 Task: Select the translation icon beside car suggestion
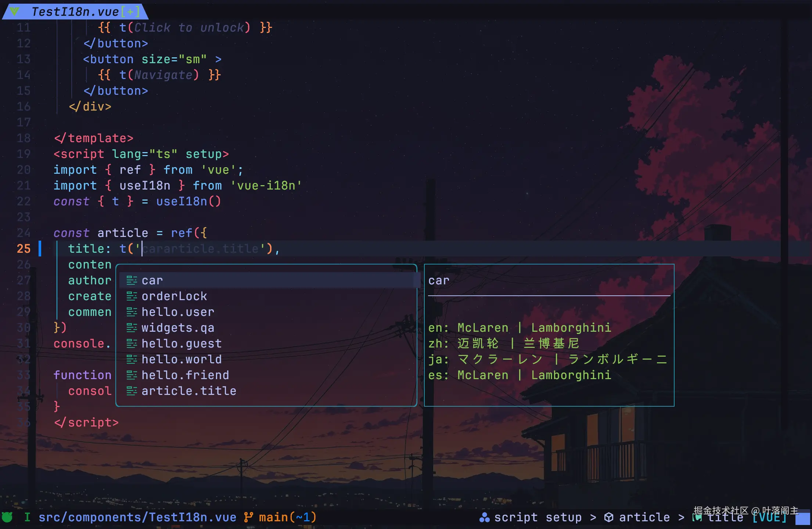(132, 280)
